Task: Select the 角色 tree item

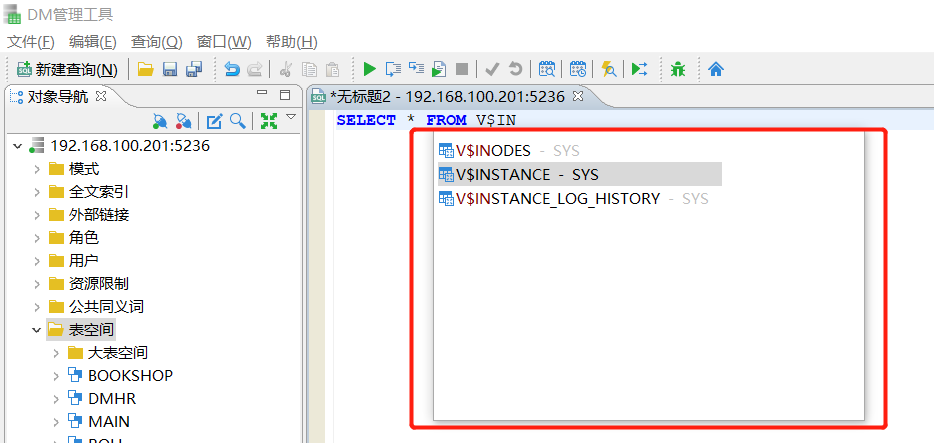Action: click(84, 238)
